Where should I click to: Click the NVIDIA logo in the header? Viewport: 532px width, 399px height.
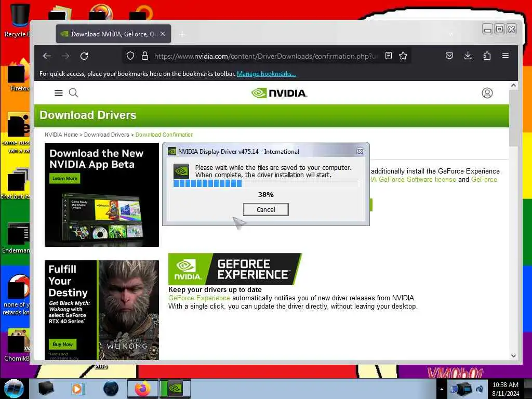(x=279, y=93)
